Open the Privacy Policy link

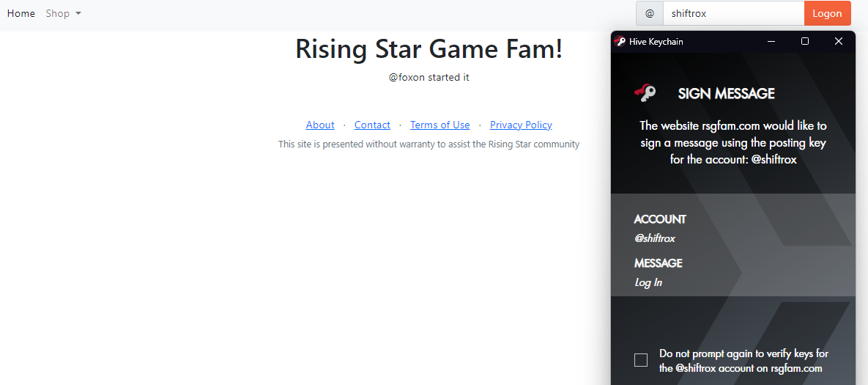pyautogui.click(x=521, y=125)
